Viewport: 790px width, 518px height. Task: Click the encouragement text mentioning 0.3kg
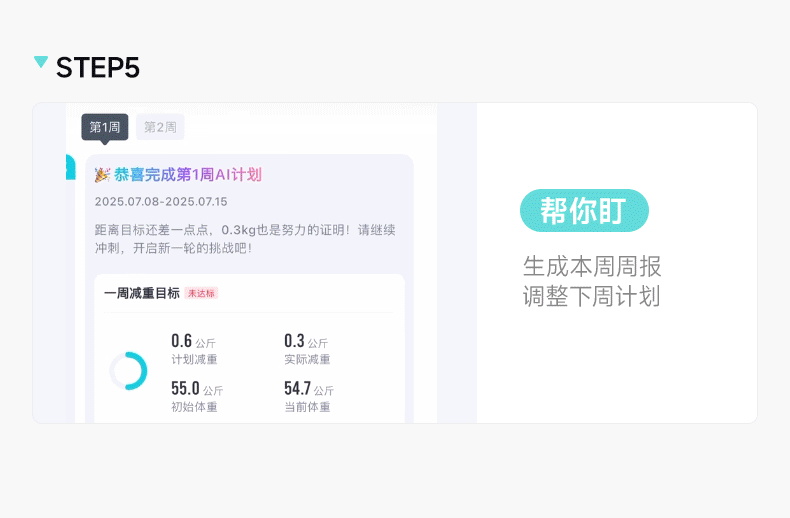tap(245, 238)
